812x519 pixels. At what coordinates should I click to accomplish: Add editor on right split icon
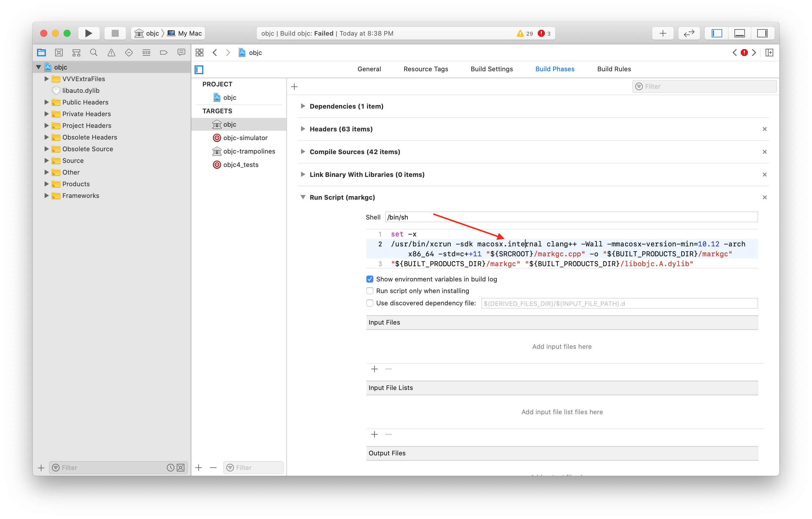click(769, 53)
